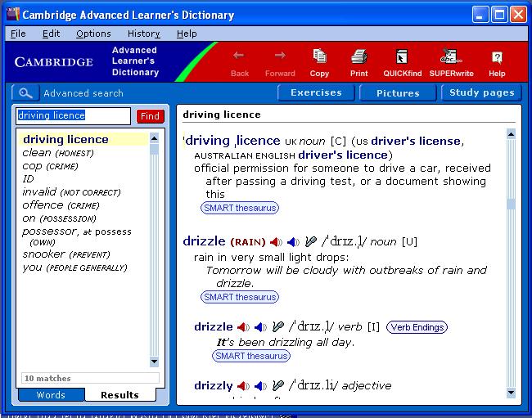Click the results list scroll-up arrow
The image size is (532, 418).
coord(154,138)
